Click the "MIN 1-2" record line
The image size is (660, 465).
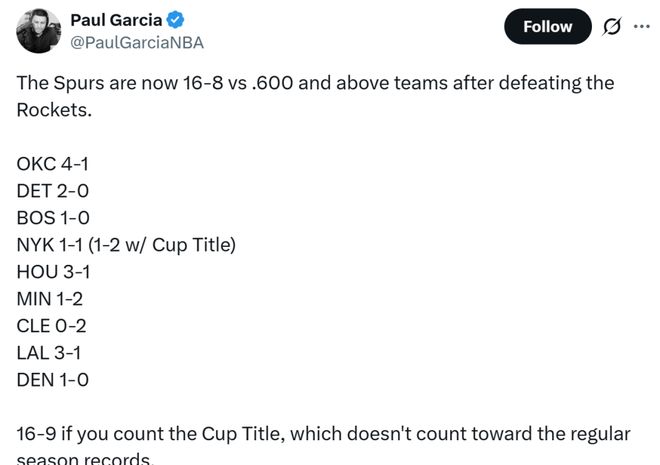point(53,298)
